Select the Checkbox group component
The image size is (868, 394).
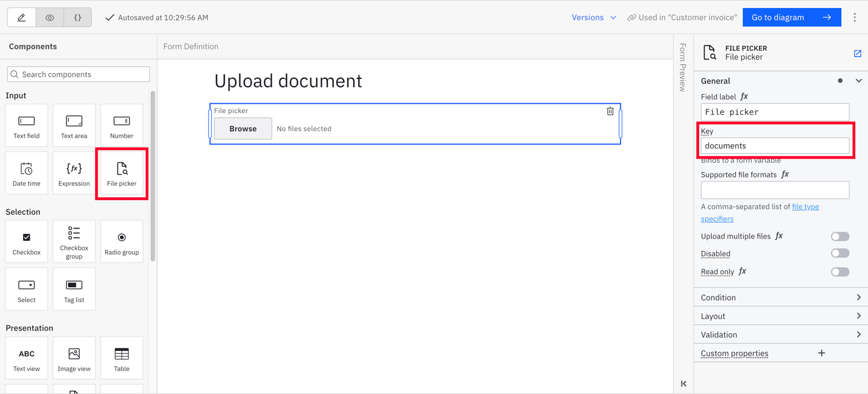[x=74, y=241]
